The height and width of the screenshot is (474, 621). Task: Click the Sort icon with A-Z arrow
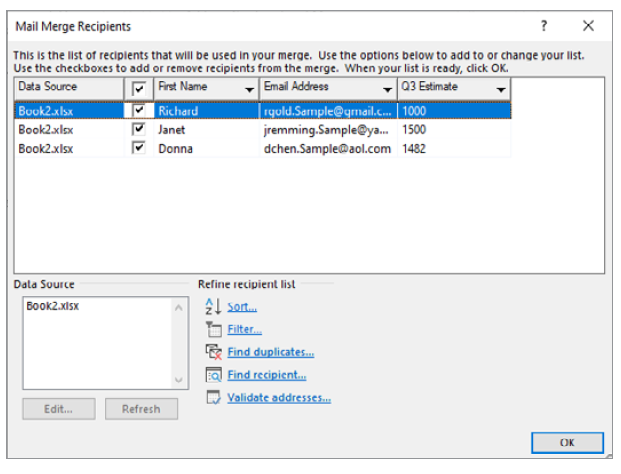(210, 307)
